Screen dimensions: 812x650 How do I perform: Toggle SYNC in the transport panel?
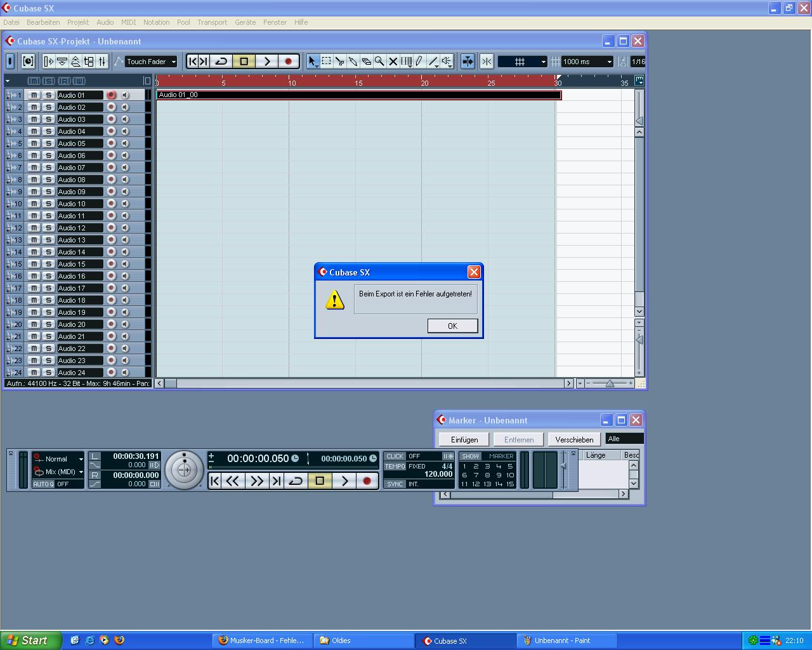pyautogui.click(x=395, y=484)
